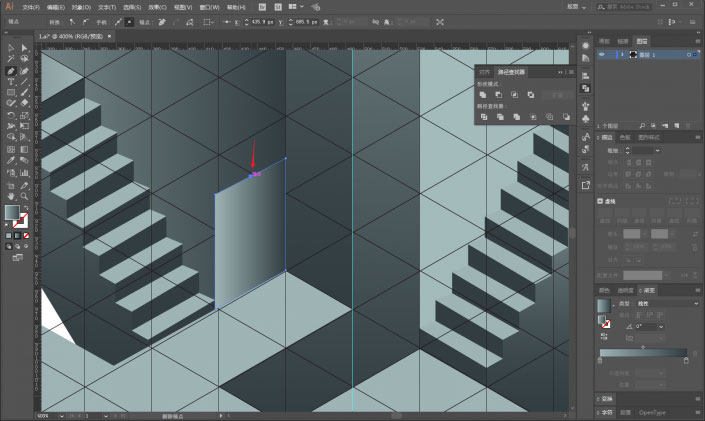Select the Hand tool
This screenshot has width=705, height=421.
(x=11, y=196)
